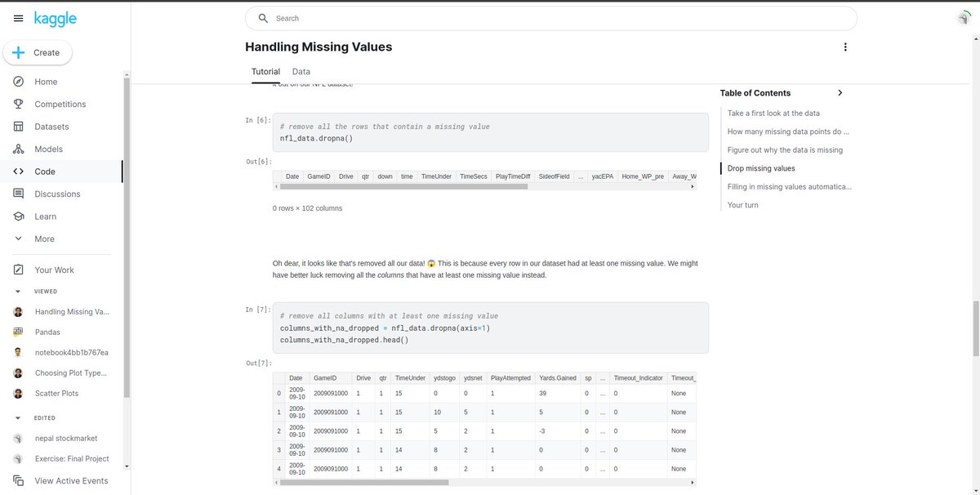Viewport: 980px width, 495px height.
Task: Open Datasets table icon
Action: coord(18,127)
